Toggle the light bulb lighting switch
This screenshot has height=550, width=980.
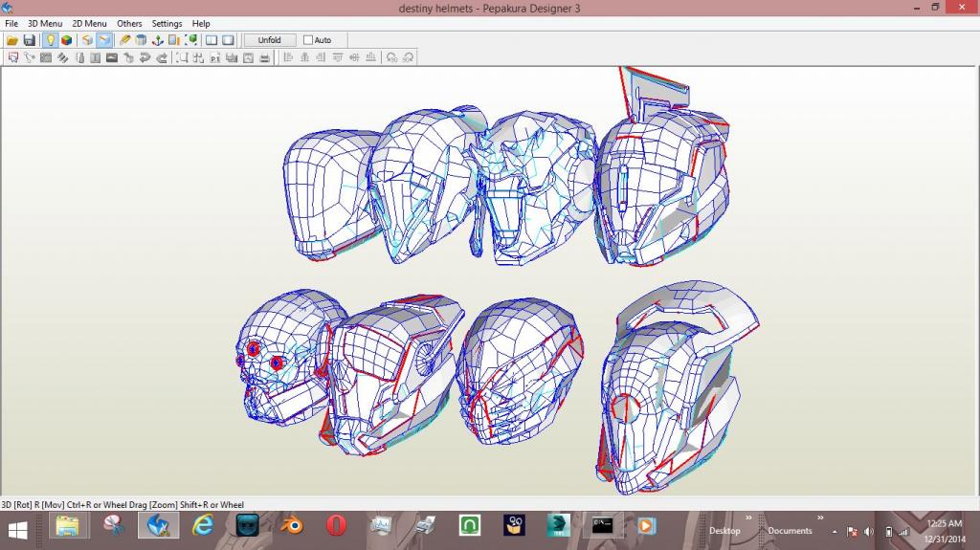click(x=50, y=40)
